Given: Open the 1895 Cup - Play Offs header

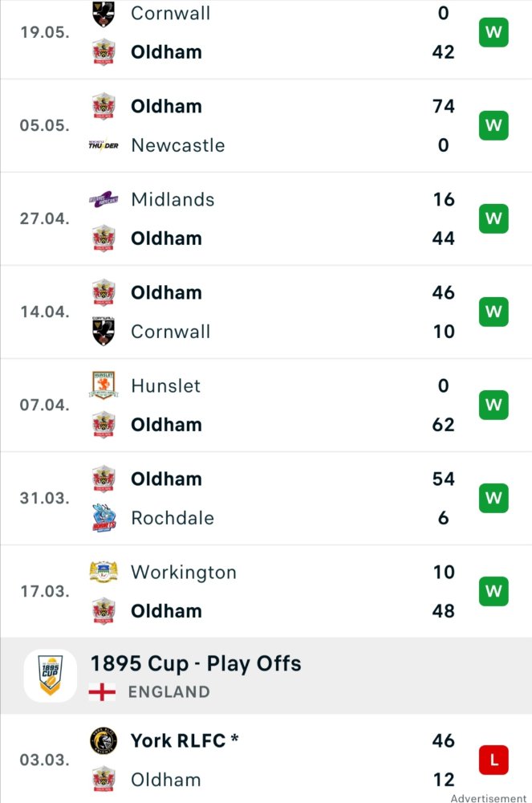Looking at the screenshot, I should [x=266, y=676].
